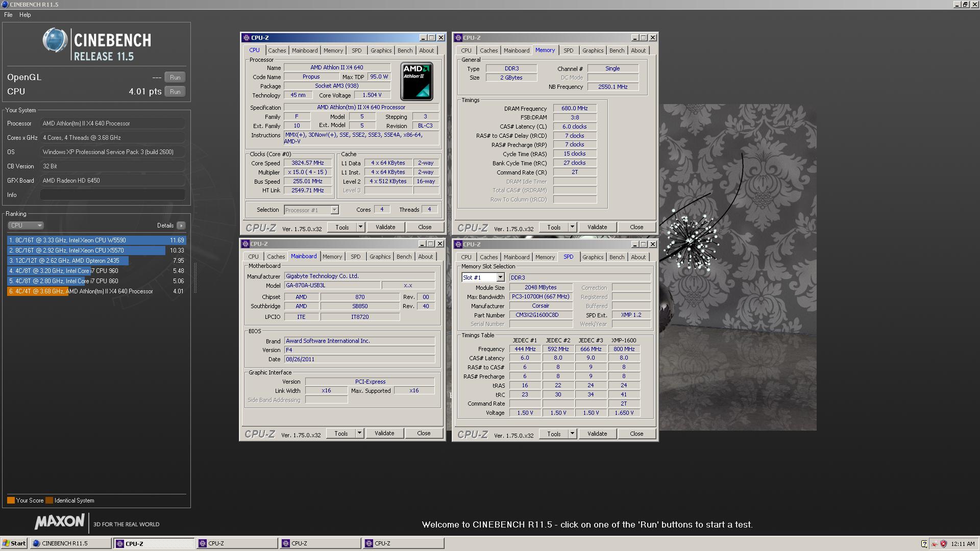Screen dimensions: 980x551
Task: Click the AMD Radeon HD 6450 GFX Board field
Action: (x=112, y=181)
